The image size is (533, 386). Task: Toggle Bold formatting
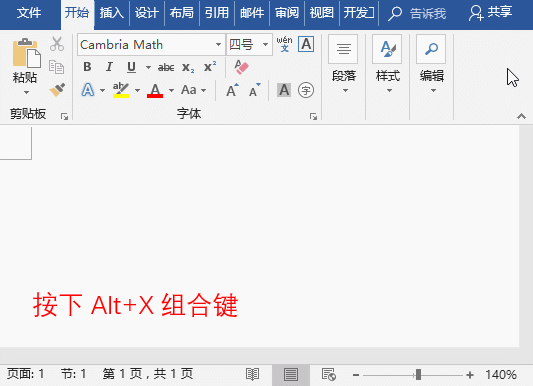point(87,67)
